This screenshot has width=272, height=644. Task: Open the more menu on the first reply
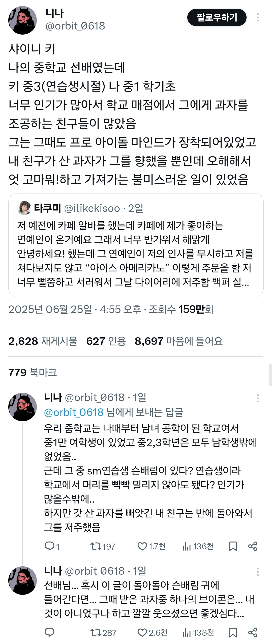[x=258, y=398]
